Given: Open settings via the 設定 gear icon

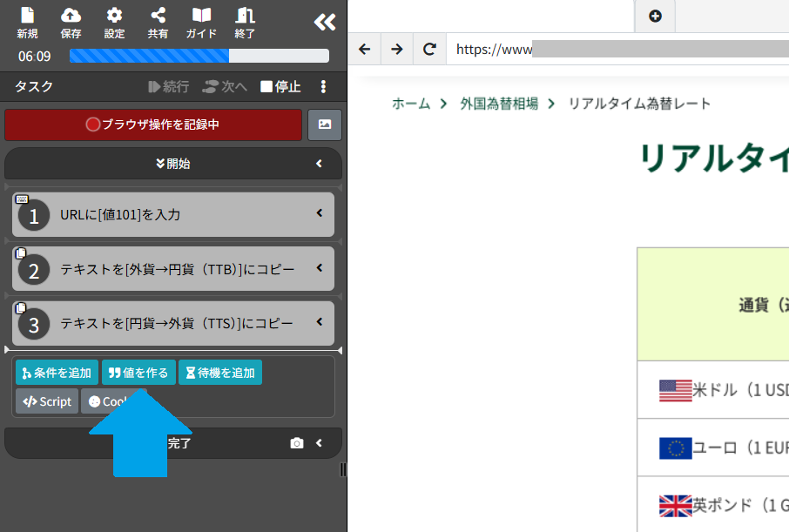Looking at the screenshot, I should coord(114,24).
